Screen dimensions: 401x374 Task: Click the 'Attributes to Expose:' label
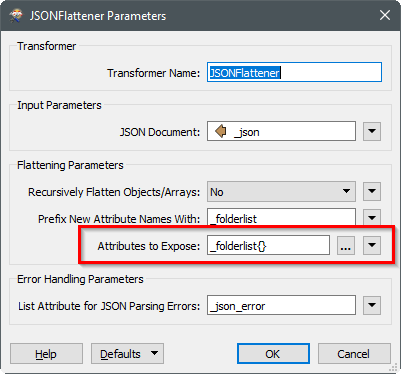click(x=149, y=246)
